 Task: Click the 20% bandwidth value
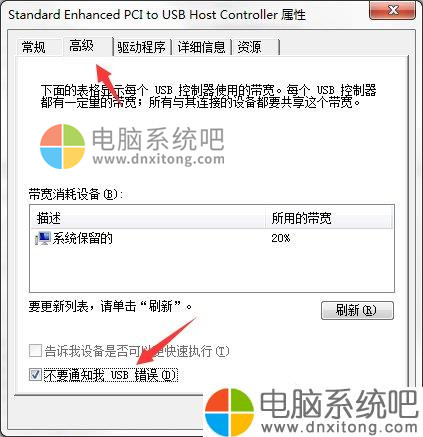[281, 238]
